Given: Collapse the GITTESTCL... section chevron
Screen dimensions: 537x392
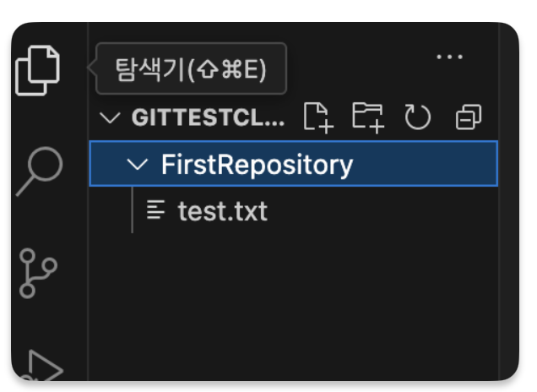Looking at the screenshot, I should click(x=110, y=118).
